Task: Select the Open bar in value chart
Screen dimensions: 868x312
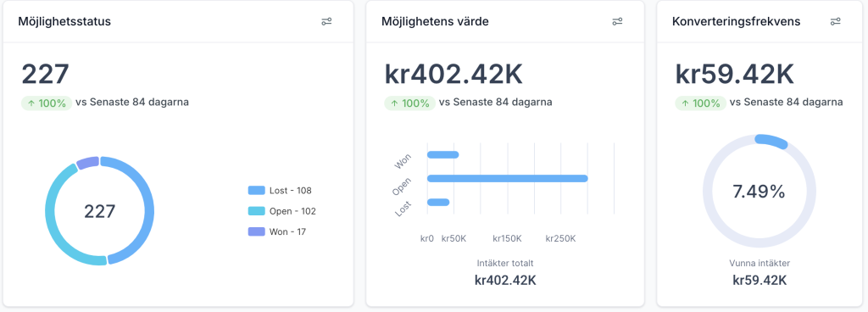Action: [507, 178]
